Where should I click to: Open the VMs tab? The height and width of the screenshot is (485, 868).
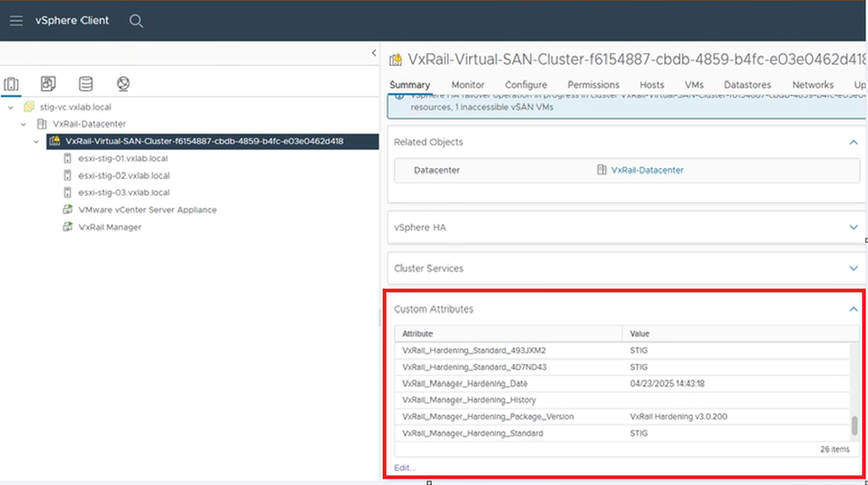tap(694, 85)
